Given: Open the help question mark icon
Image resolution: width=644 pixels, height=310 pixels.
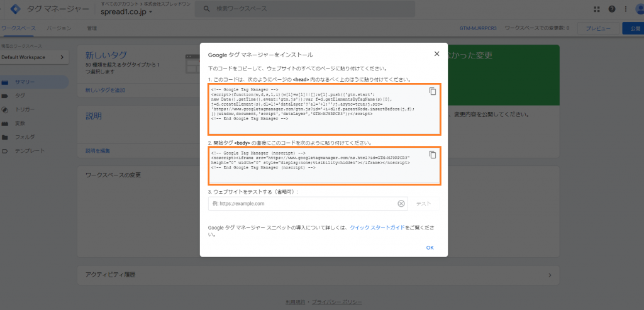Looking at the screenshot, I should pos(612,9).
